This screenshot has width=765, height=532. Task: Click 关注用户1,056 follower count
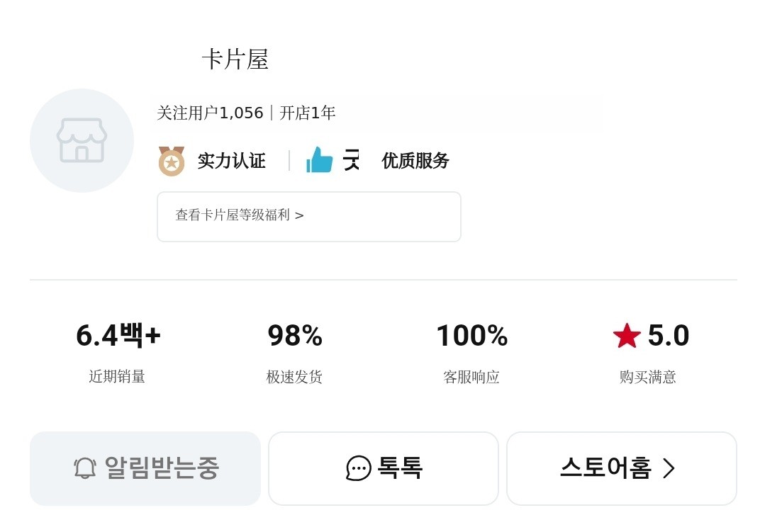pyautogui.click(x=210, y=113)
